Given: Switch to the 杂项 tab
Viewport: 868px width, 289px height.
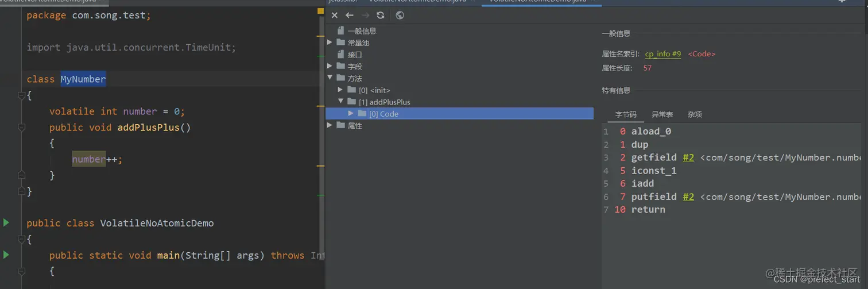Looking at the screenshot, I should tap(695, 114).
